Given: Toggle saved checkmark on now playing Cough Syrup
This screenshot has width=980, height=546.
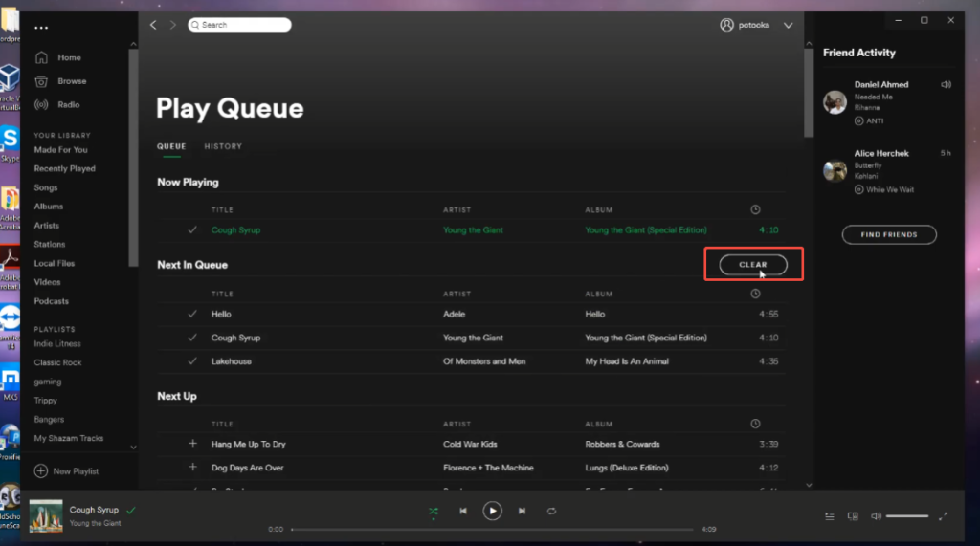Looking at the screenshot, I should point(192,229).
